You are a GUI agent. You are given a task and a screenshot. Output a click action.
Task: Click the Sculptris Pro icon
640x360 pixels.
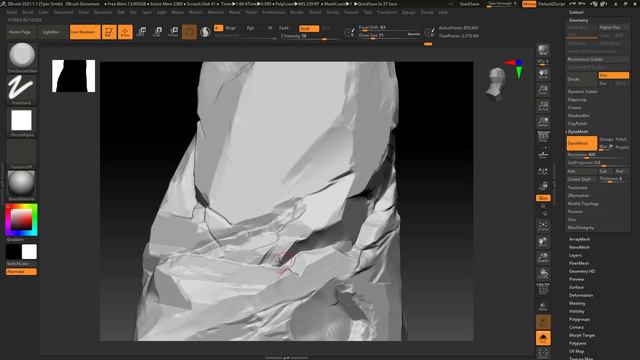[x=205, y=32]
